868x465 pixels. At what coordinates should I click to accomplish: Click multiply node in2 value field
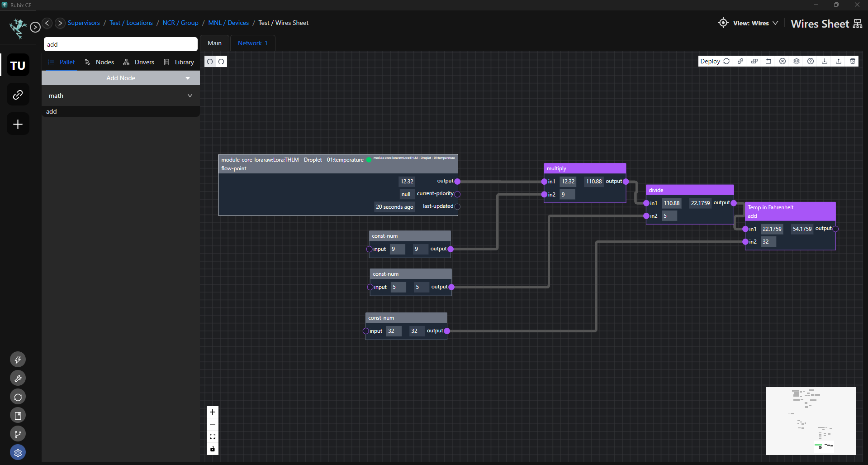coord(567,194)
